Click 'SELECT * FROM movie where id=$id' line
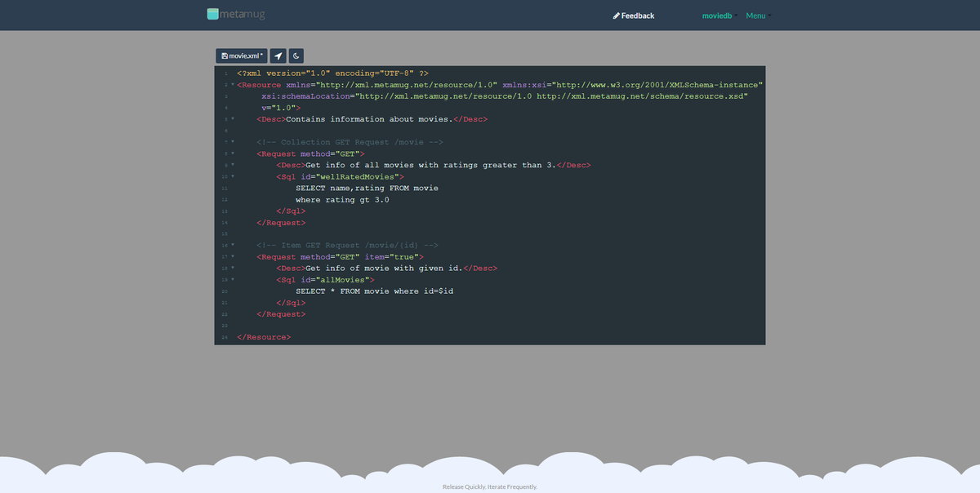 tap(374, 291)
